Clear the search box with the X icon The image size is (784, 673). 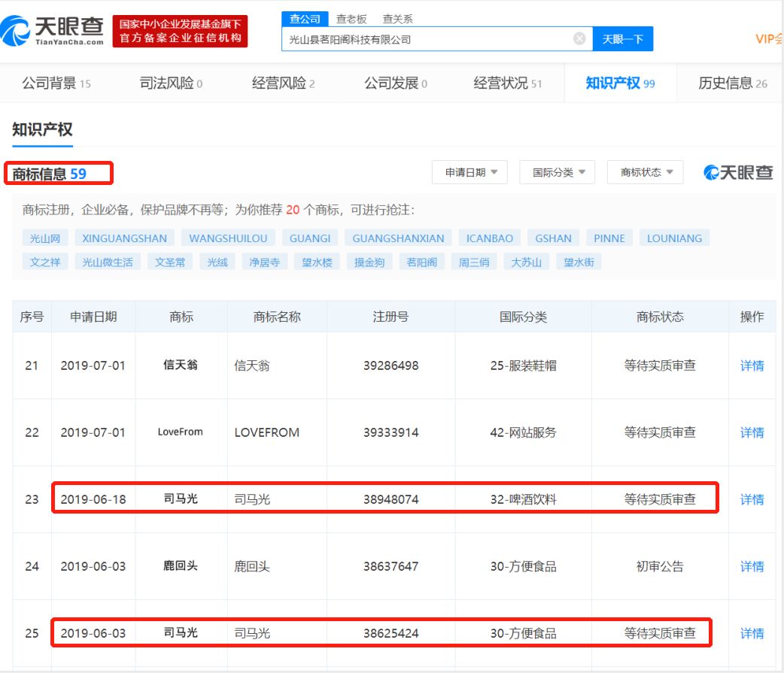pyautogui.click(x=579, y=38)
